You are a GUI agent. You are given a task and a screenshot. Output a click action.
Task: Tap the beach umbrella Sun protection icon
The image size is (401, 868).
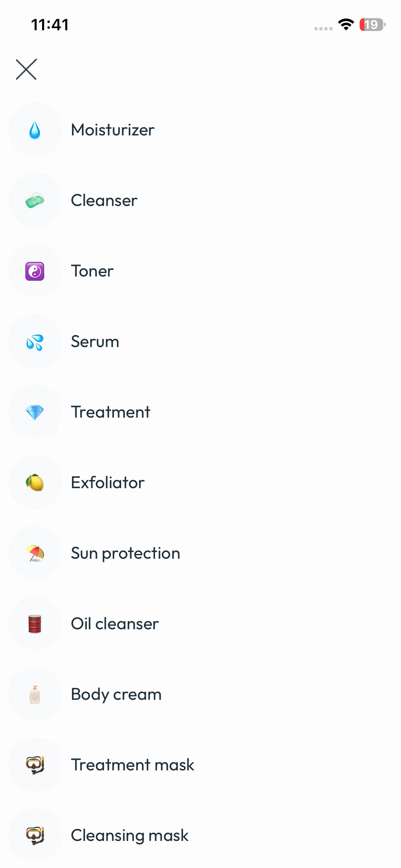click(x=35, y=553)
